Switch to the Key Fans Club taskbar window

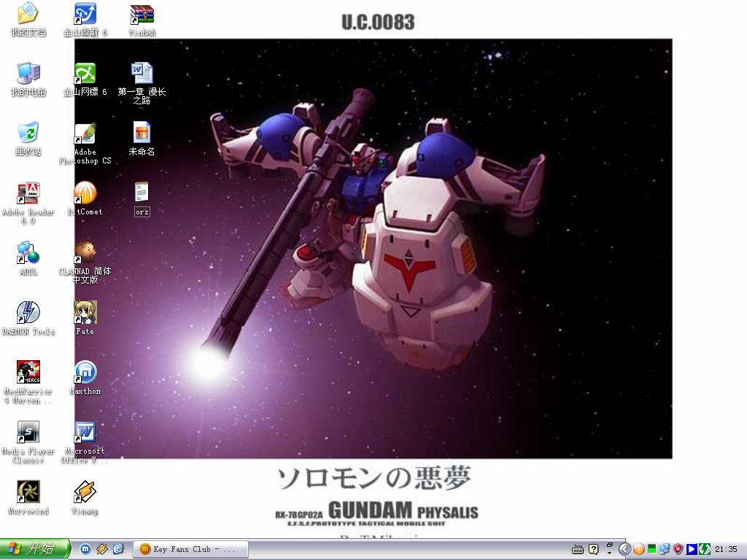[190, 550]
